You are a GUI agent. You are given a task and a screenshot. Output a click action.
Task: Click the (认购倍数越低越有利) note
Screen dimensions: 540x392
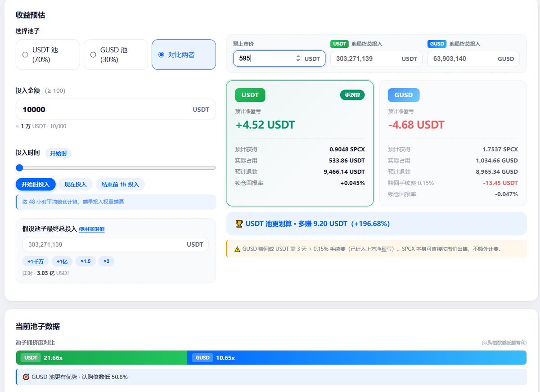[x=504, y=343]
